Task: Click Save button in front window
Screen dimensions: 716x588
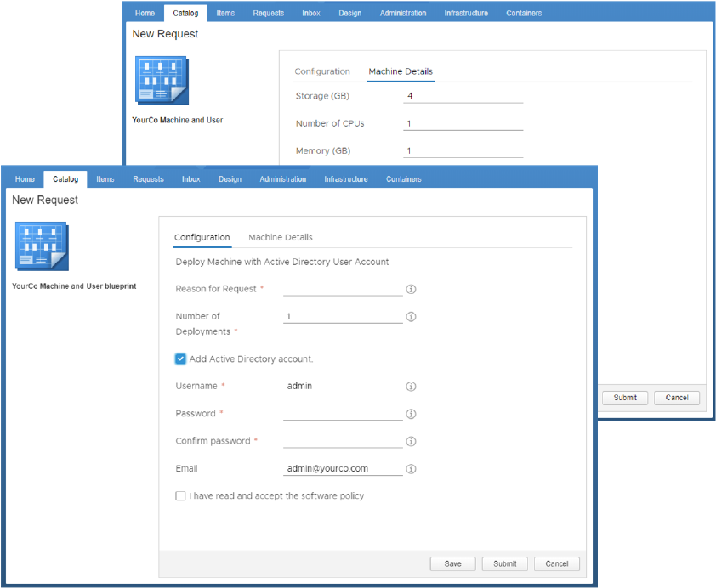Action: click(x=452, y=564)
